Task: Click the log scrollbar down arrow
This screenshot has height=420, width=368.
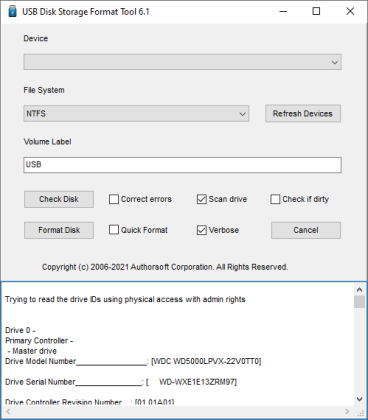Action: (359, 399)
